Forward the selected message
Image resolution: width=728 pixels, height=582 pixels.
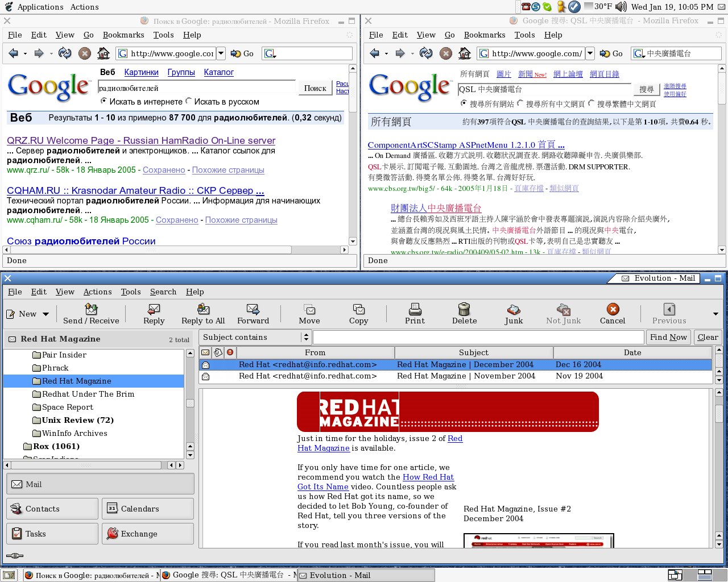pos(253,314)
